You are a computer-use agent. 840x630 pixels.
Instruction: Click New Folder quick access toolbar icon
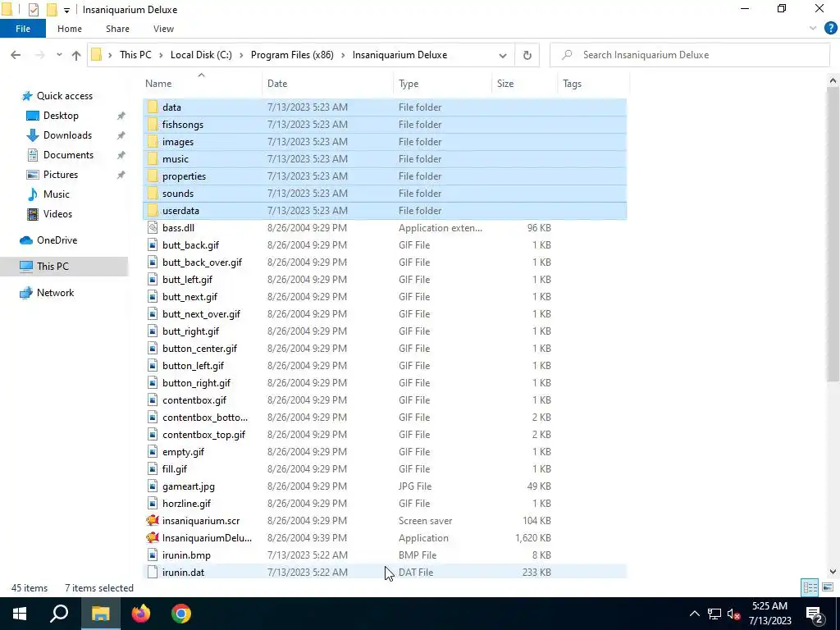pyautogui.click(x=52, y=10)
